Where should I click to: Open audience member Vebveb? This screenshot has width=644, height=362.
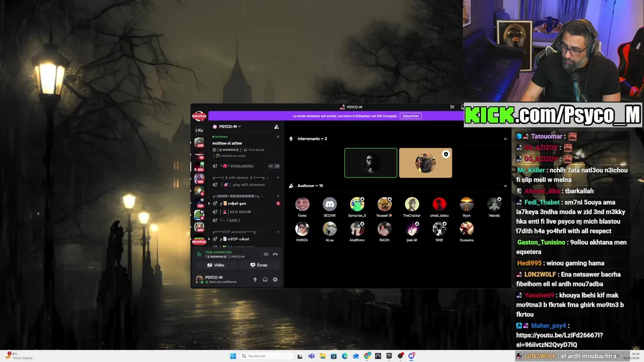coord(494,207)
